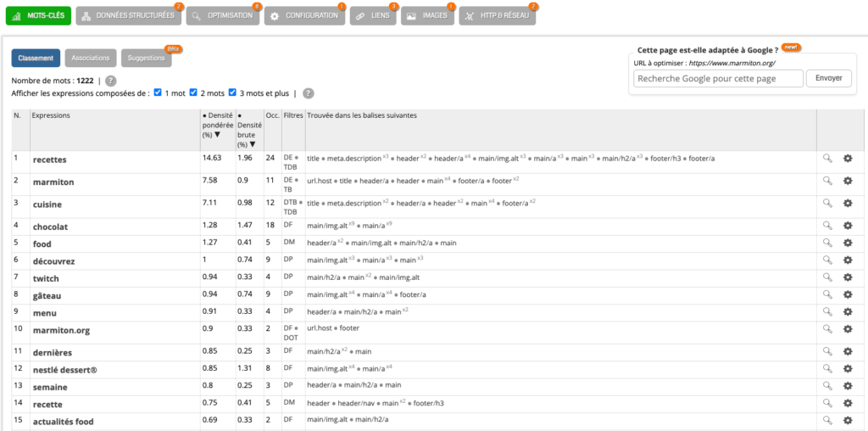
Task: Open the Données structurées tab
Action: pos(128,15)
